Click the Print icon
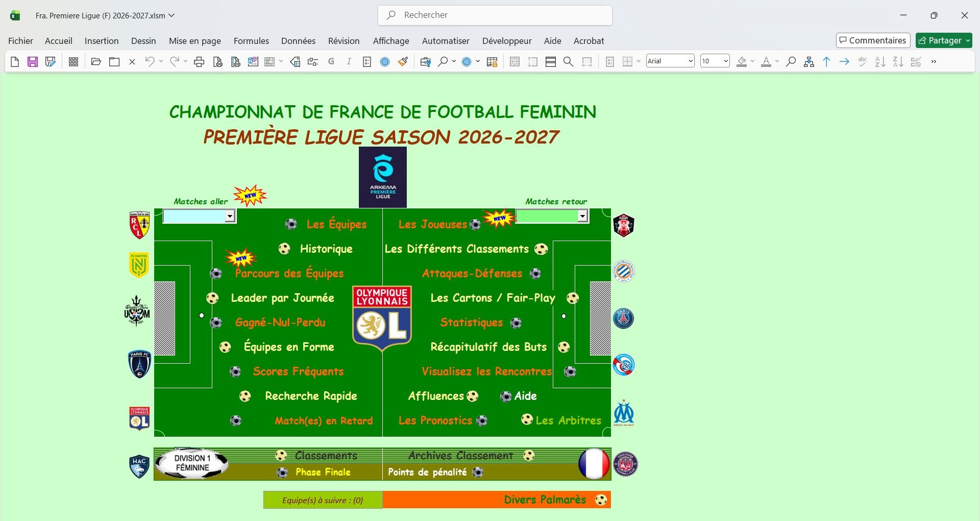Screen dimensions: 980x521 coord(200,62)
